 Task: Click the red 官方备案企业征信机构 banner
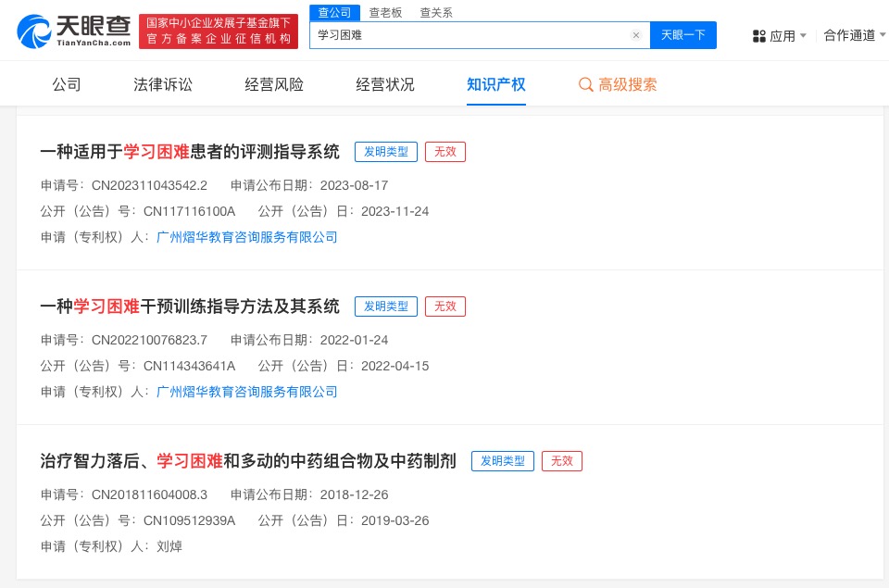(x=219, y=31)
